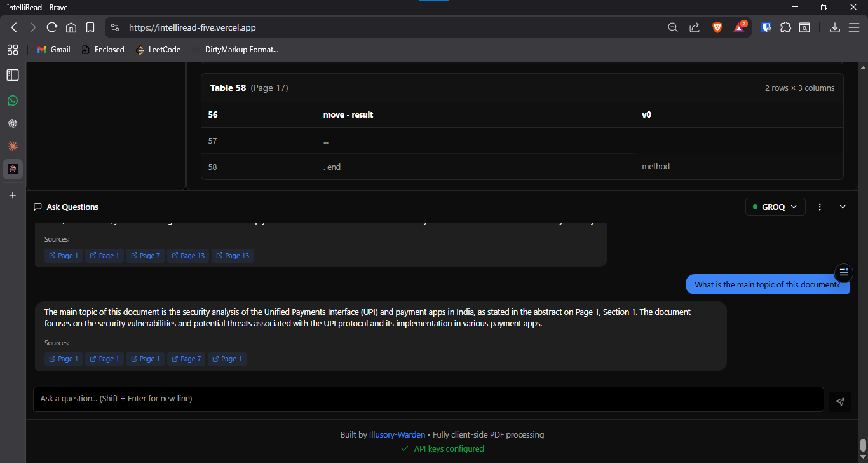Screen dimensions: 868x463
Task: Collapse the Ask Questions panel chevron
Action: pyautogui.click(x=843, y=207)
